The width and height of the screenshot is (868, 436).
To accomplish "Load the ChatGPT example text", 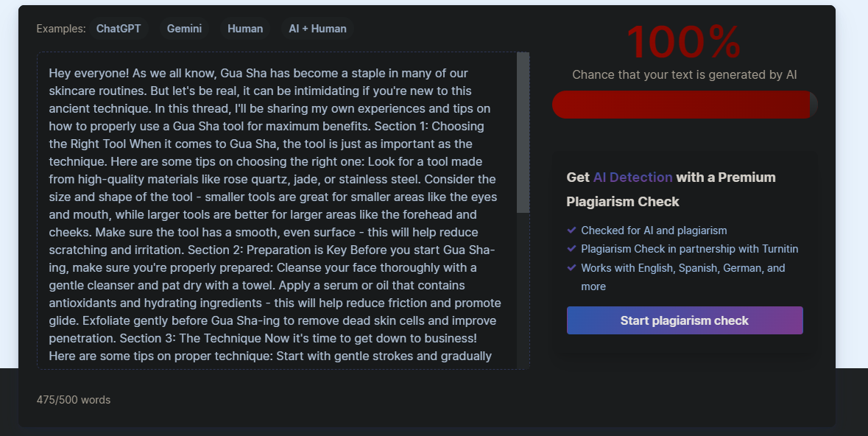I will [x=118, y=29].
